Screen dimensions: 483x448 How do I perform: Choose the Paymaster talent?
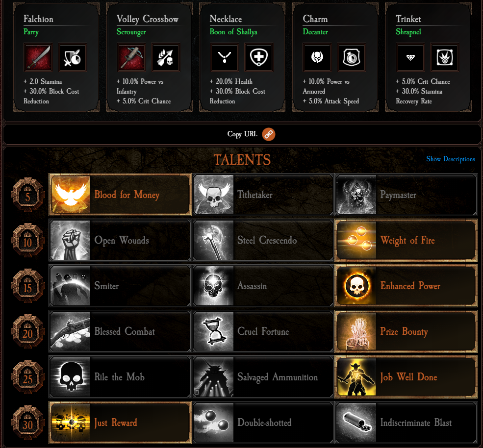tap(406, 195)
